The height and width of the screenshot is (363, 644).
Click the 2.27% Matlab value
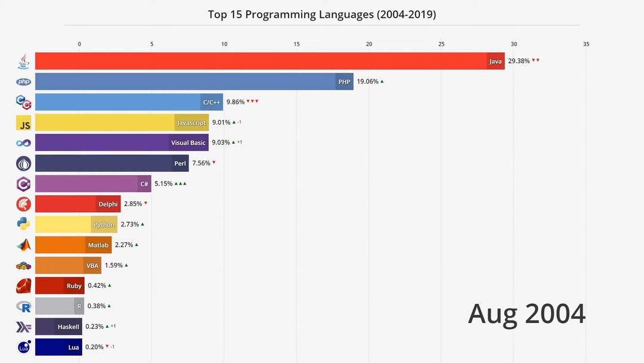124,245
